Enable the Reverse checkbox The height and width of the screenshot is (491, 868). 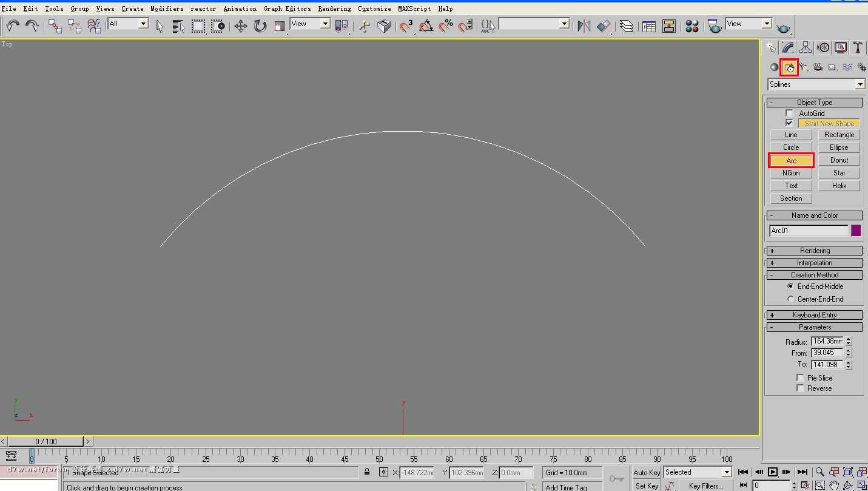point(800,388)
